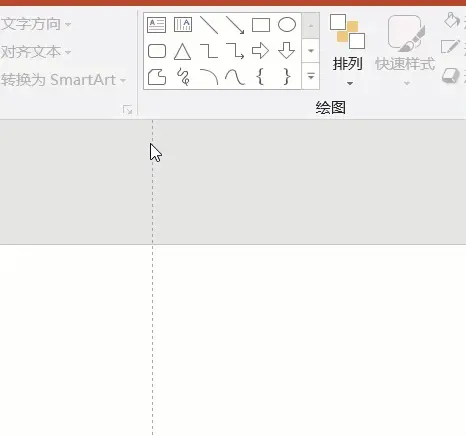Select the horizontal text box shape
The image size is (466, 436).
[157, 25]
